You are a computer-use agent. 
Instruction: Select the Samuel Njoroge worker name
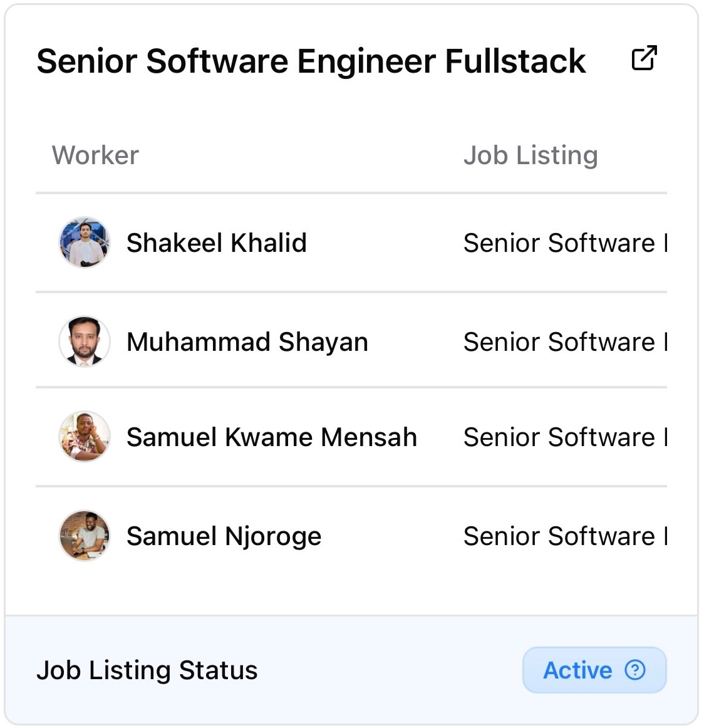pyautogui.click(x=224, y=536)
